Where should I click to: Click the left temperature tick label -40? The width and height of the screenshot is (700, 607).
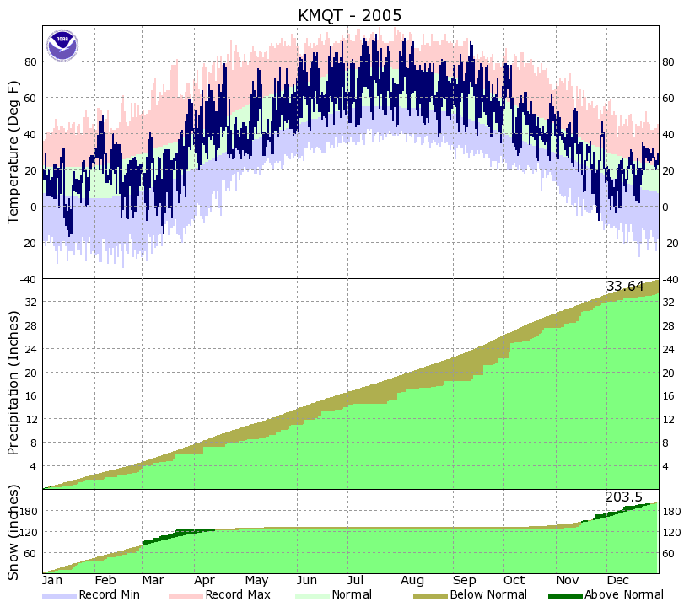(28, 279)
